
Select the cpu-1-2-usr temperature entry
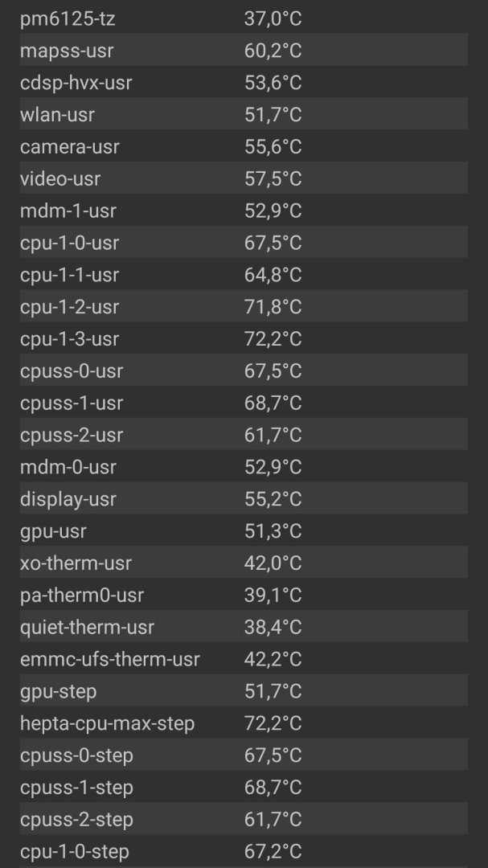(244, 307)
